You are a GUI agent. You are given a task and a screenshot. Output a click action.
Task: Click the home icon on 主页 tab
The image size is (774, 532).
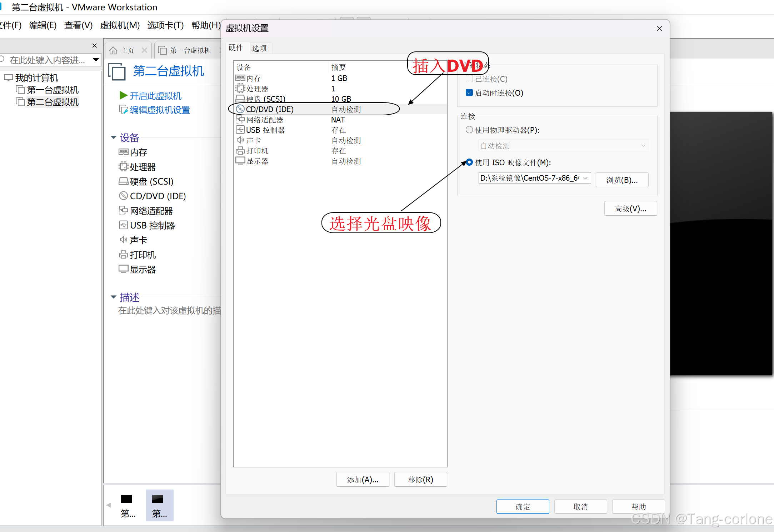click(x=113, y=50)
